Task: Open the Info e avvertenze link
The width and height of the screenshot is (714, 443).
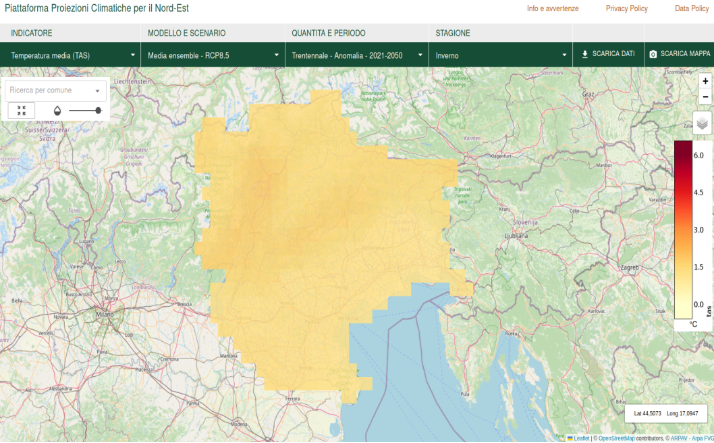Action: [553, 8]
